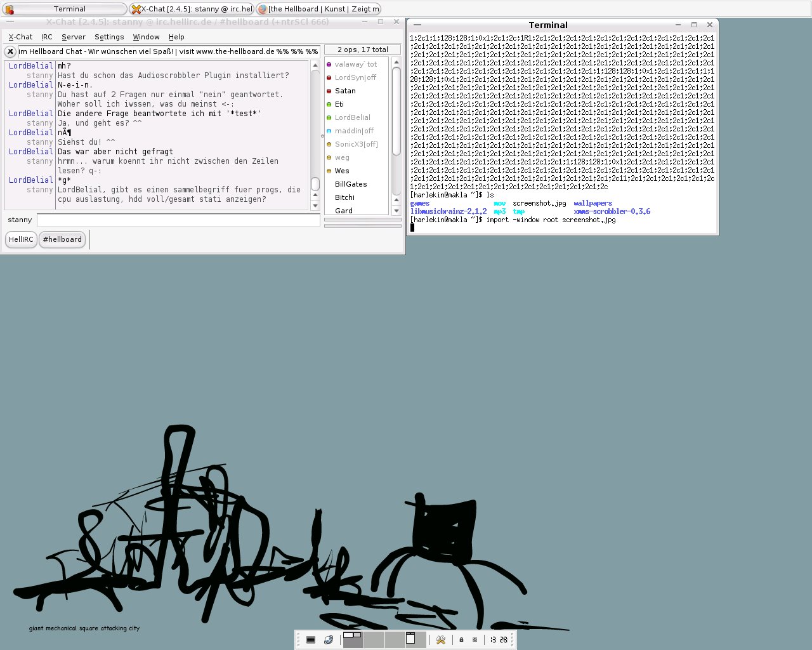Open the Window menu in X-Chat
The width and height of the screenshot is (812, 650).
pos(146,37)
